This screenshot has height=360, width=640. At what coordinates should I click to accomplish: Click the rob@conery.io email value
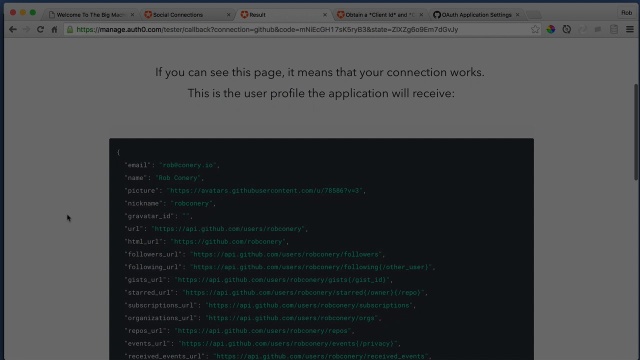pyautogui.click(x=188, y=165)
